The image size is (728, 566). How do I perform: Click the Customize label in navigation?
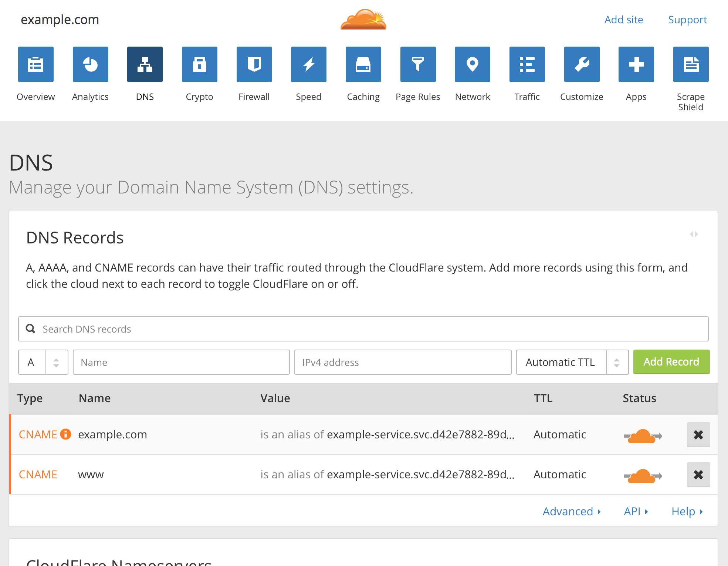point(582,97)
